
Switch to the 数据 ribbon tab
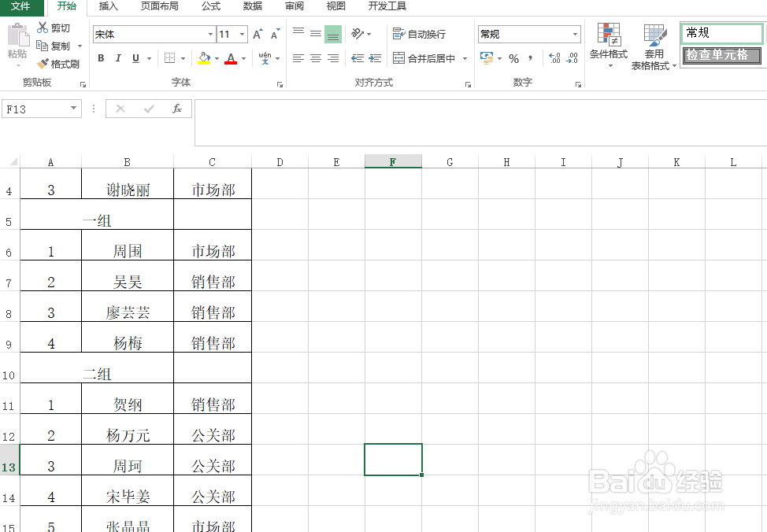click(x=252, y=7)
